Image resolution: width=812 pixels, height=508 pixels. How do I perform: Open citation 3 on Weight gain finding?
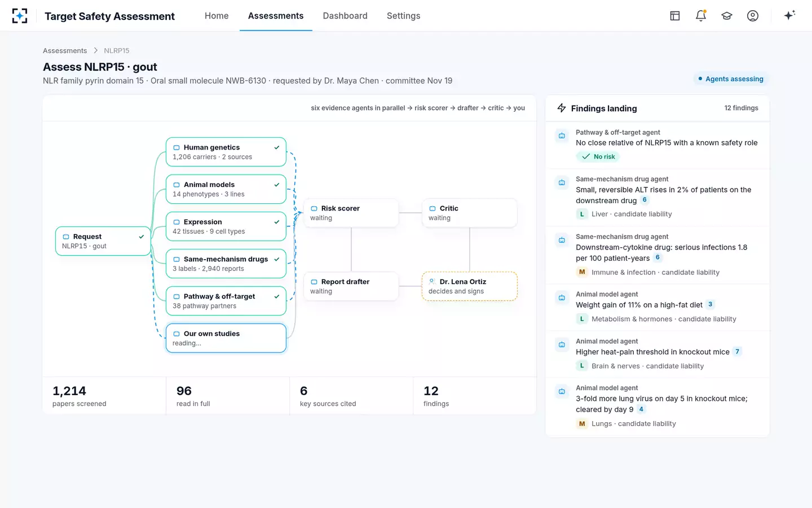(x=710, y=305)
